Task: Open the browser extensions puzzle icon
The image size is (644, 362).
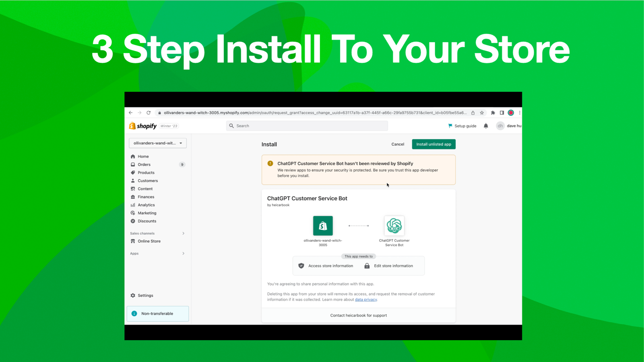Action: [493, 113]
